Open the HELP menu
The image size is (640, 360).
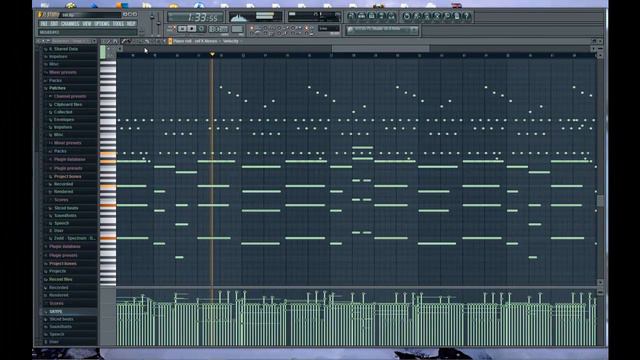tap(131, 24)
